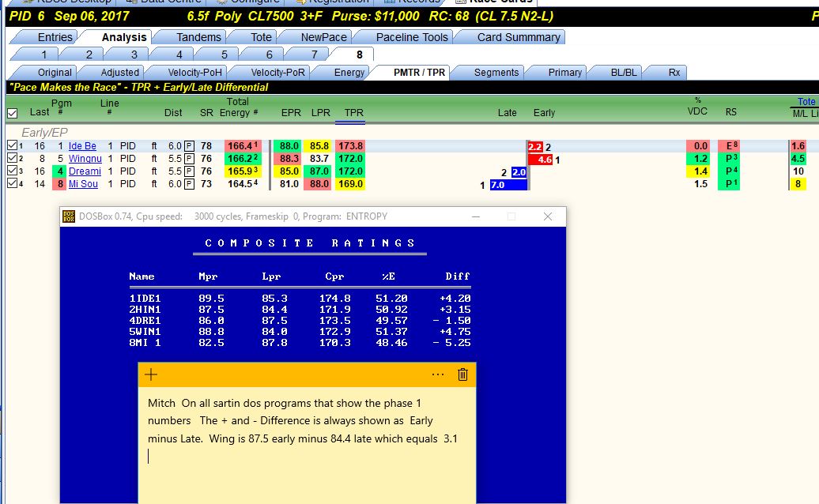The width and height of the screenshot is (819, 504).
Task: Close the DOSBox window
Action: click(x=547, y=216)
